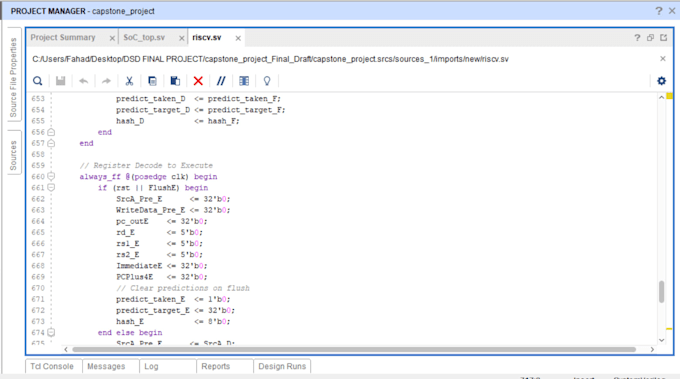
Task: Open language templates lightbulb
Action: point(267,81)
